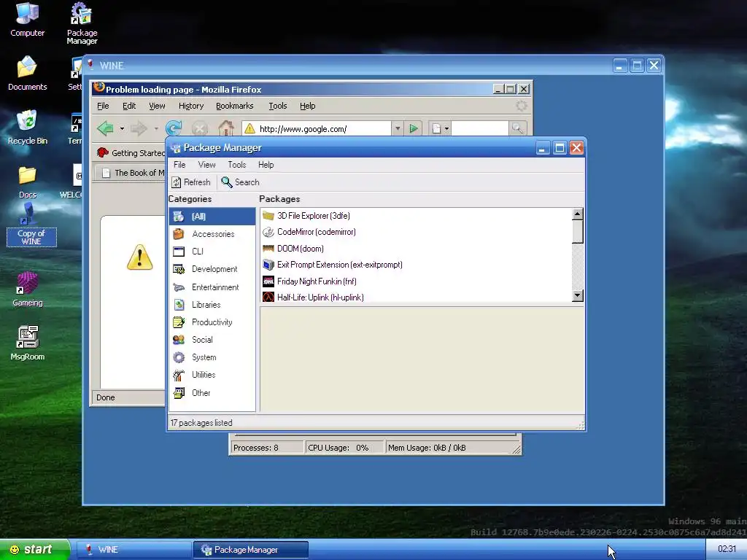747x560 pixels.
Task: Click in Firefox search box field
Action: click(480, 128)
